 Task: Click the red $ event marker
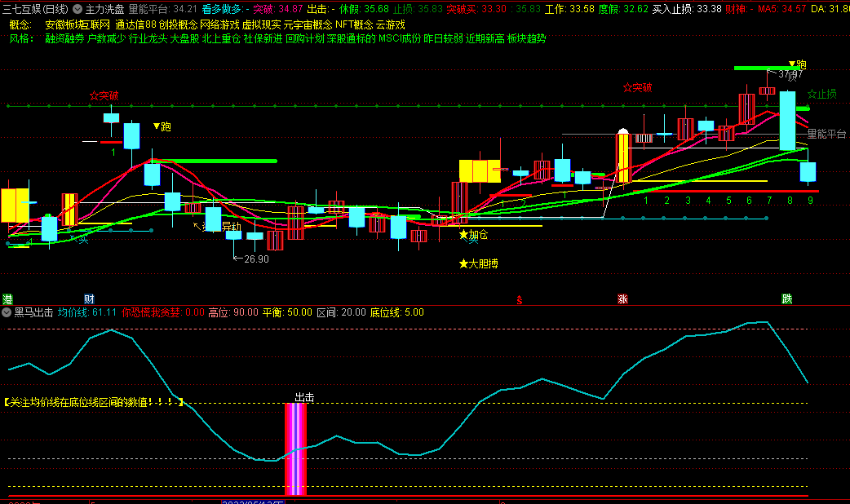coord(520,299)
